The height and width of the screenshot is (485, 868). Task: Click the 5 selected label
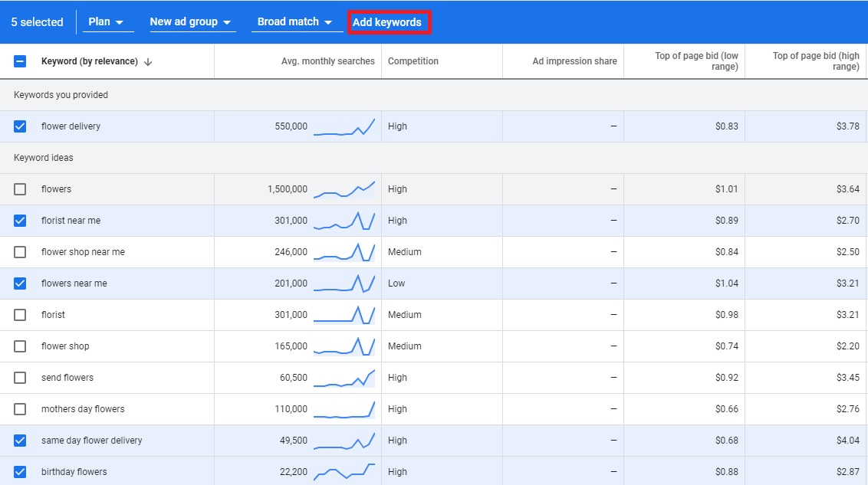coord(36,21)
